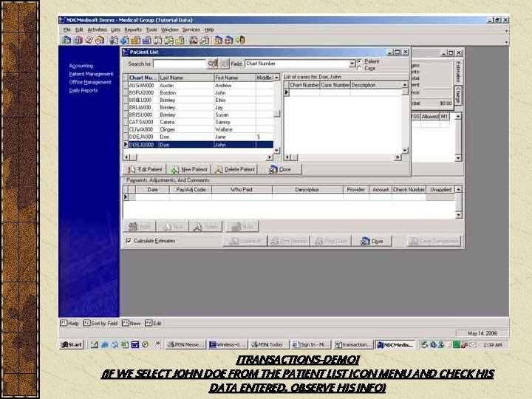Click the red cross document toolbar icon
This screenshot has width=532, height=399.
point(194,41)
